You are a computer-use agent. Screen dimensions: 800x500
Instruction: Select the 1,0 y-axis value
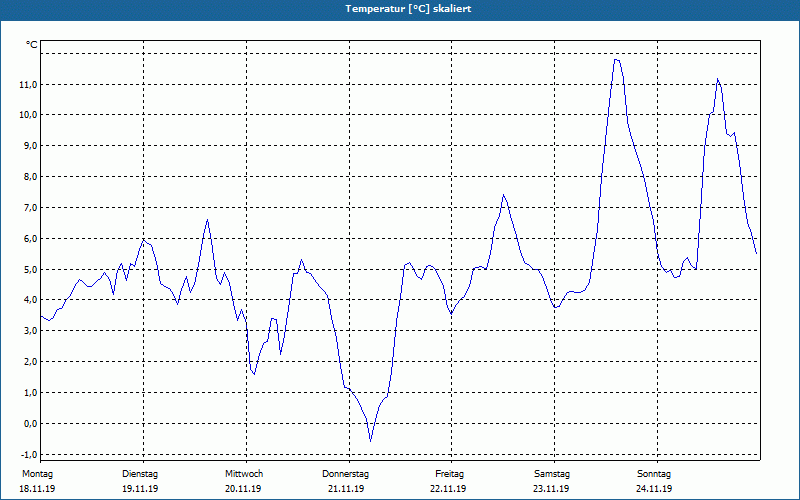[31, 393]
